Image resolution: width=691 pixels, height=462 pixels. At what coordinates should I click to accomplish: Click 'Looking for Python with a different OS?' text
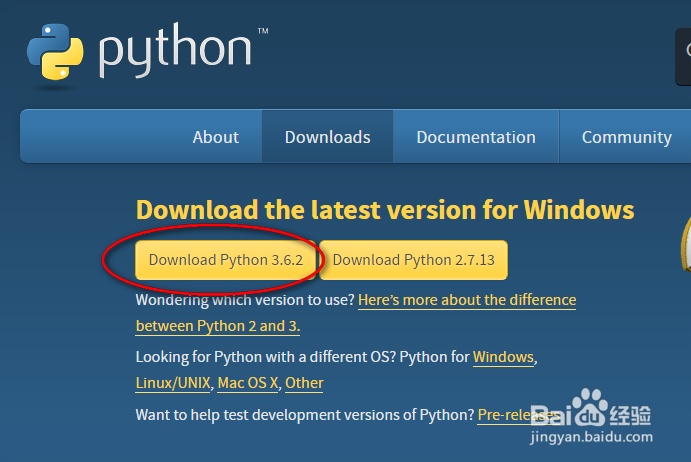pyautogui.click(x=266, y=357)
